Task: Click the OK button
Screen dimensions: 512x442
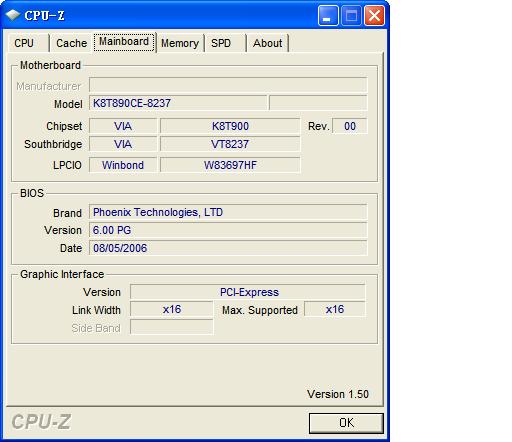Action: [346, 423]
